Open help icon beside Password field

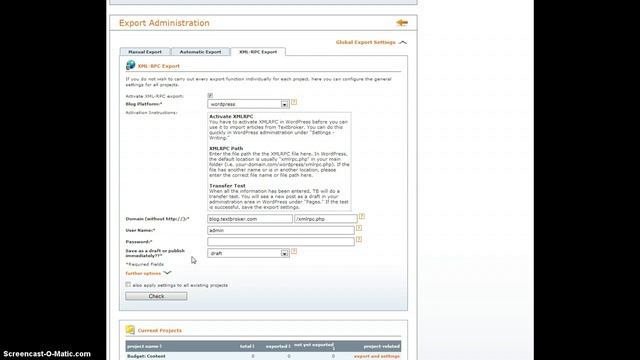pyautogui.click(x=359, y=240)
